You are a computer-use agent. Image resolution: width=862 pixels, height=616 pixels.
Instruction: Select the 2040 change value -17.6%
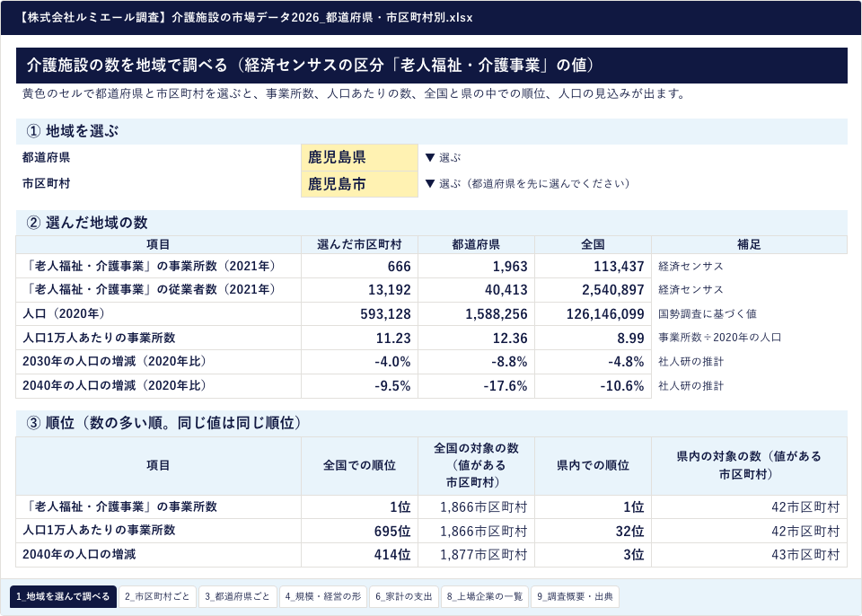coord(476,386)
